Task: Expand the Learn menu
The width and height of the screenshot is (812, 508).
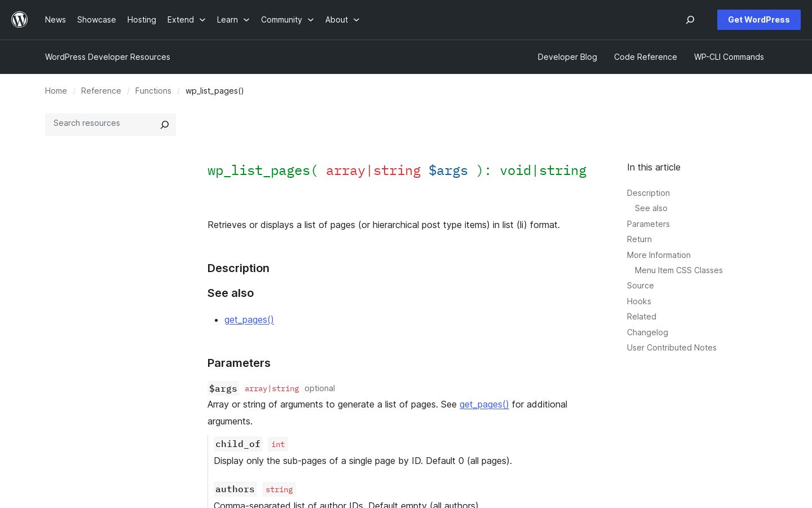Action: 233,20
